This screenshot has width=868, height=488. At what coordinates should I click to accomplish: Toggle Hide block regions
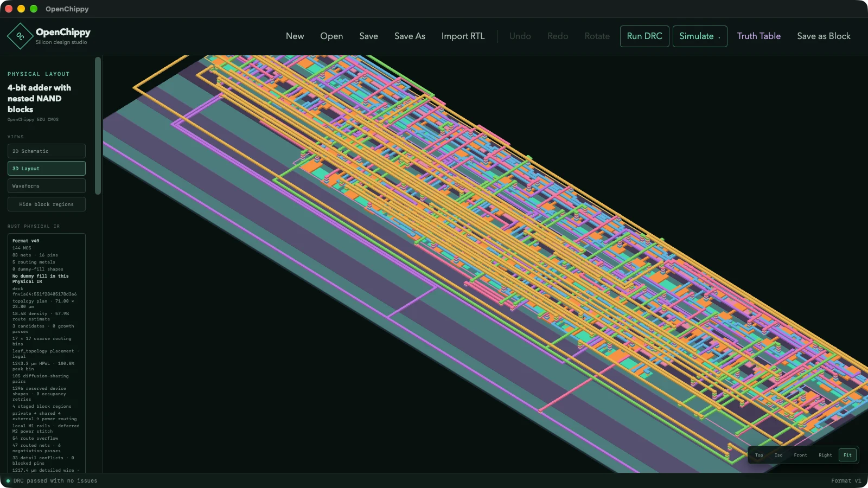[x=47, y=204]
